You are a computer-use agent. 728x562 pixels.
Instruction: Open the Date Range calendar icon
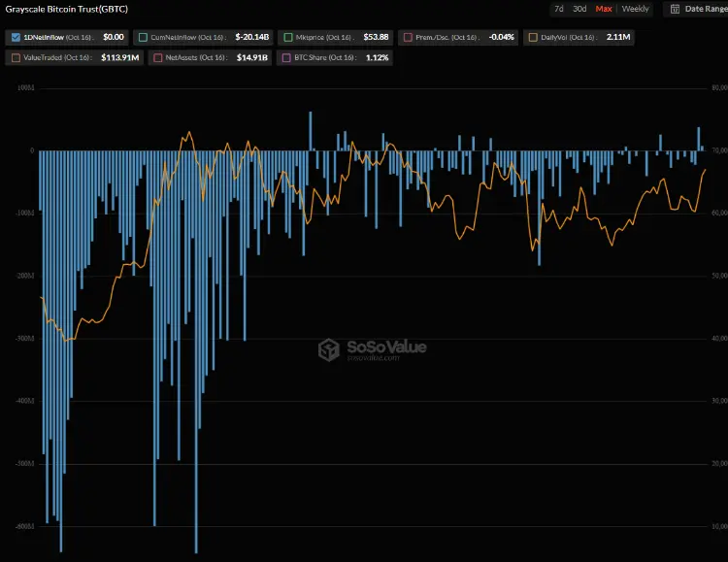click(675, 9)
